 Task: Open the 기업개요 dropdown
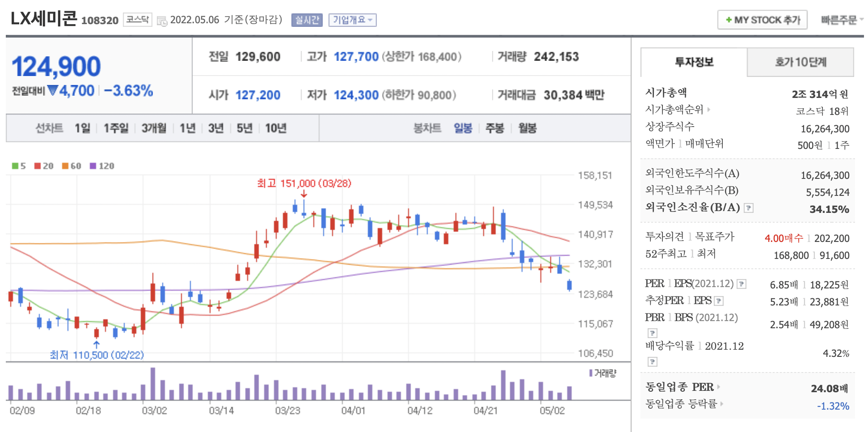[x=352, y=20]
